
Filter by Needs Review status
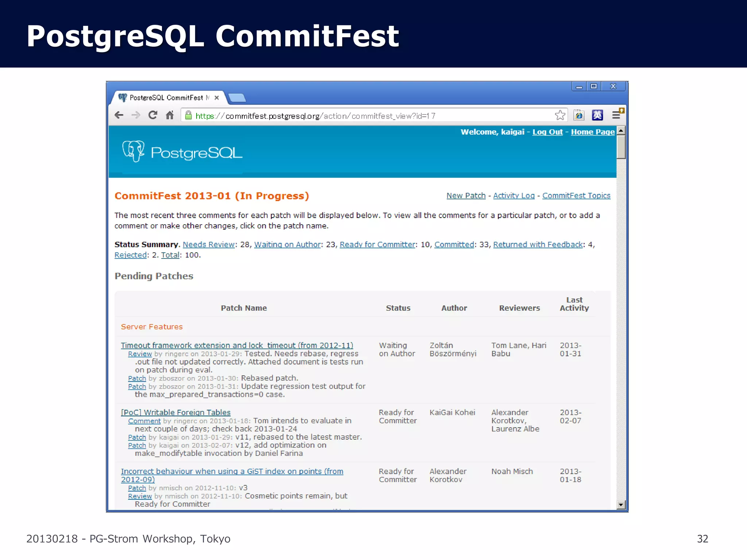point(209,245)
